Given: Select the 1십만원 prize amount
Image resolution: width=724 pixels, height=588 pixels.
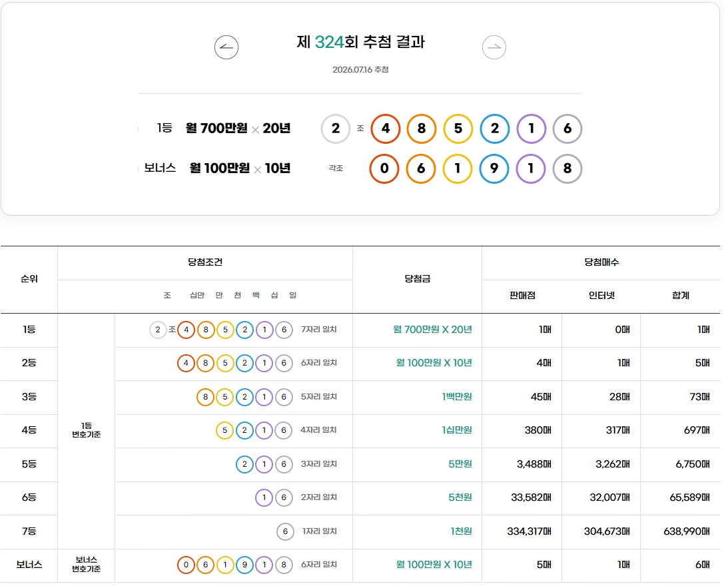Looking at the screenshot, I should click(x=457, y=430).
